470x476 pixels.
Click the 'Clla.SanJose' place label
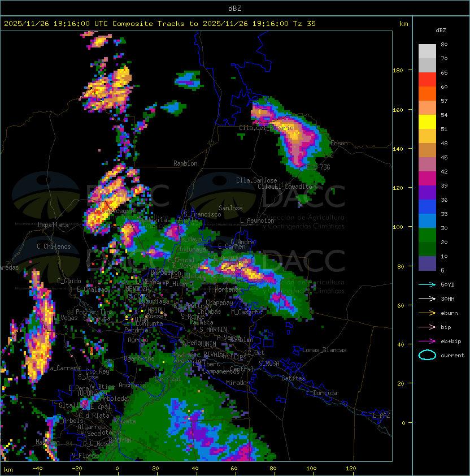click(256, 180)
